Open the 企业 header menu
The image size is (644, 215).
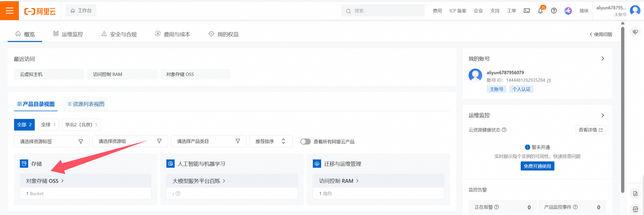pos(478,11)
